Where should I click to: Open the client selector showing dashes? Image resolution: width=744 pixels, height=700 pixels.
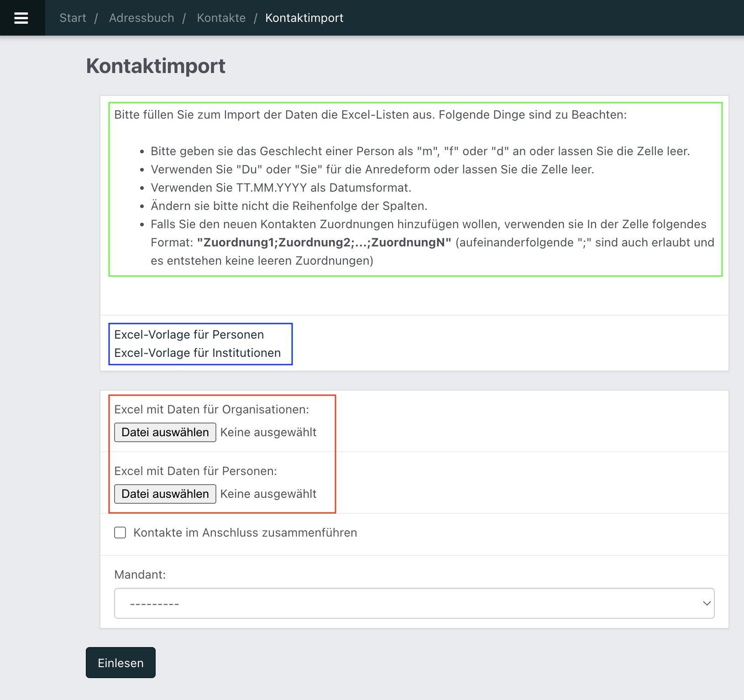coord(413,603)
